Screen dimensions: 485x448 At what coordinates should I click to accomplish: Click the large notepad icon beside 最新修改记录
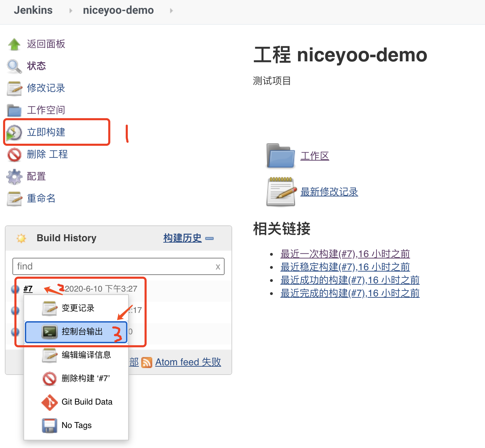point(281,192)
